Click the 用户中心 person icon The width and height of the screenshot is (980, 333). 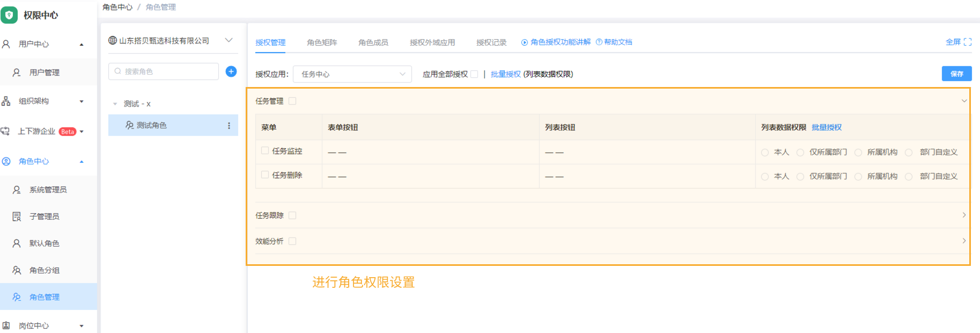(x=6, y=44)
